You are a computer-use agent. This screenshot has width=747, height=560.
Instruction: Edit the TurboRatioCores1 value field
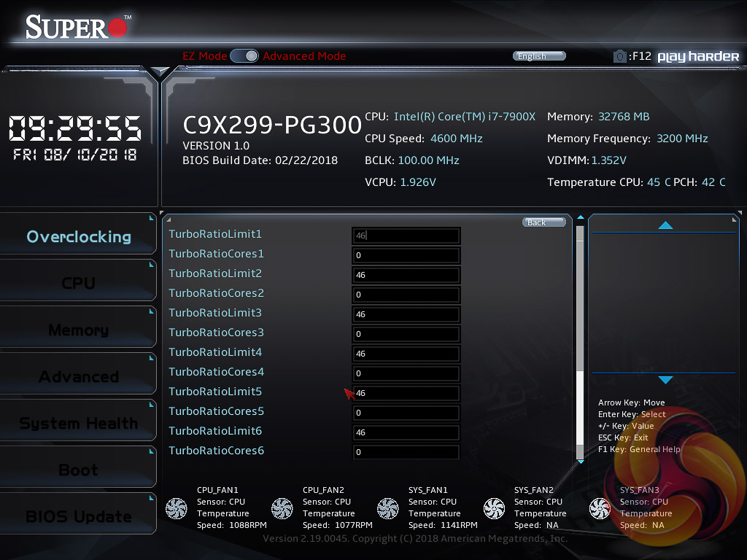click(x=406, y=255)
